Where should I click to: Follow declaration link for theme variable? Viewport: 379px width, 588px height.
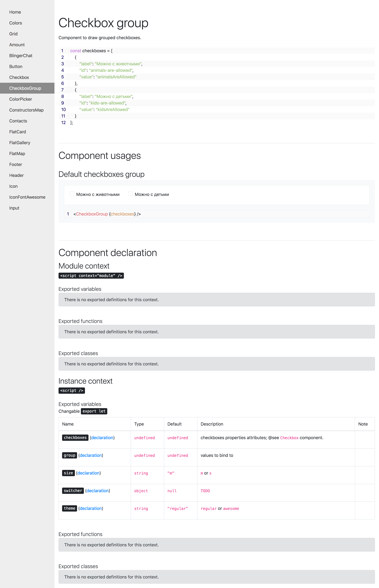point(91,508)
